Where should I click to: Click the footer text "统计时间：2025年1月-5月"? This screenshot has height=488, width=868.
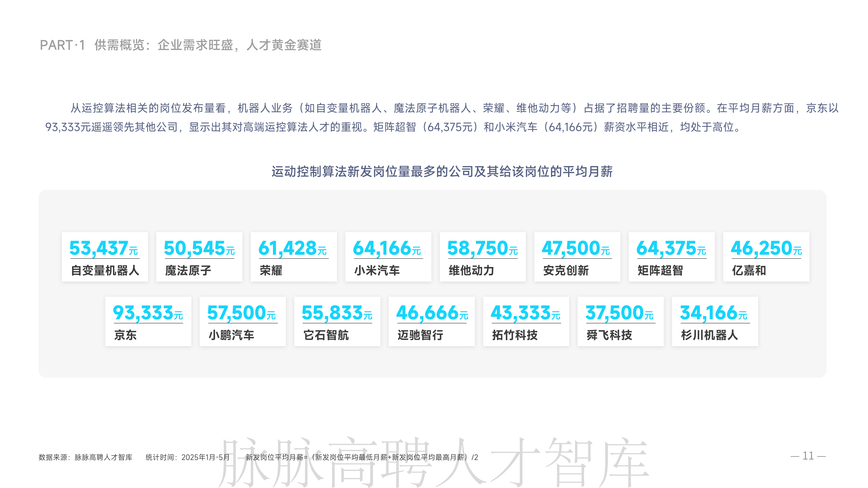click(187, 457)
